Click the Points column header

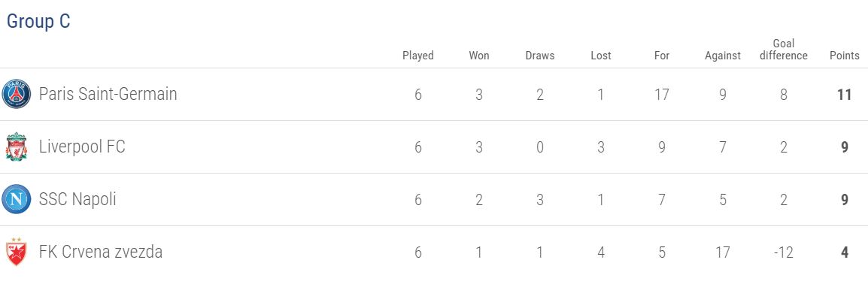844,56
